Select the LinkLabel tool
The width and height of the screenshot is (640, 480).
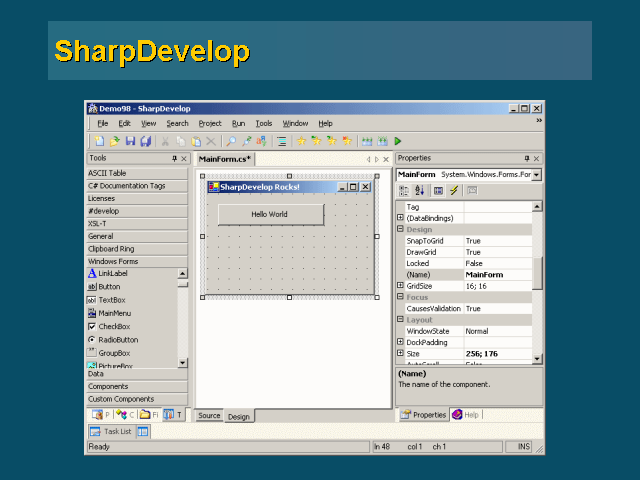click(x=108, y=273)
